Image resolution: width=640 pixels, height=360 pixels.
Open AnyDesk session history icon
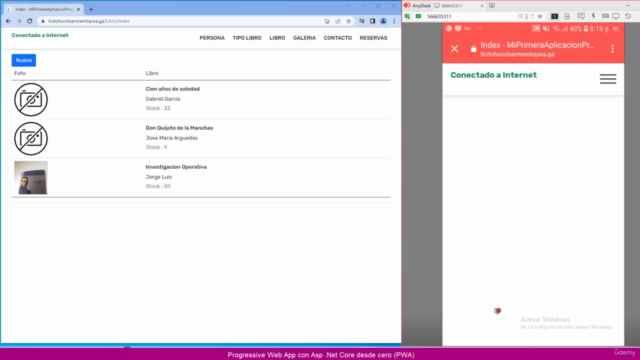628,16
